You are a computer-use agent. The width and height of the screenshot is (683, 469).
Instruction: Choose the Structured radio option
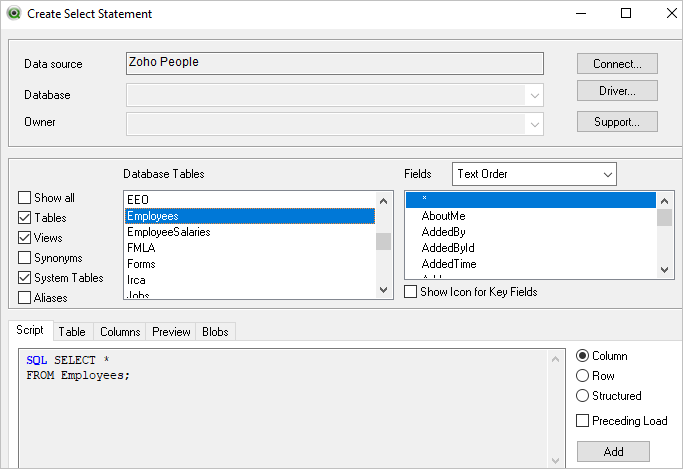583,396
